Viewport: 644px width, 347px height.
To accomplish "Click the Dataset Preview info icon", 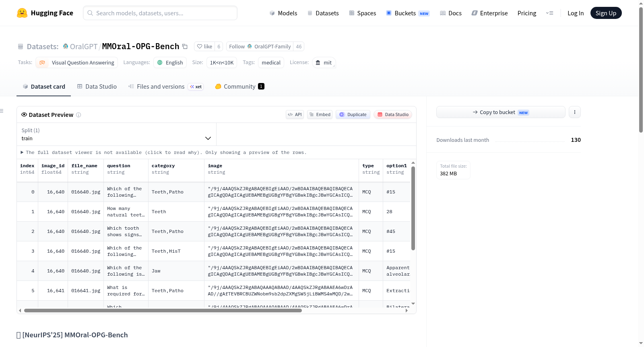I will [78, 115].
